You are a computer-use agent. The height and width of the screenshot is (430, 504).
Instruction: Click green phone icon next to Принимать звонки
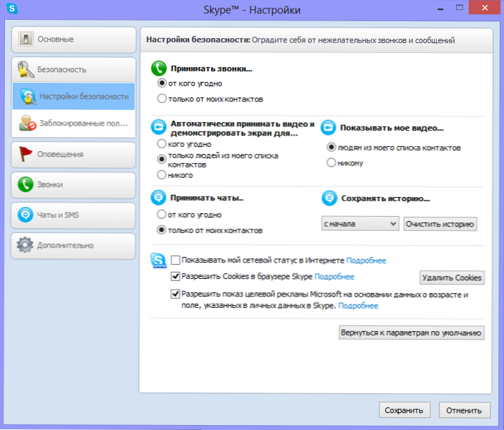pos(159,68)
